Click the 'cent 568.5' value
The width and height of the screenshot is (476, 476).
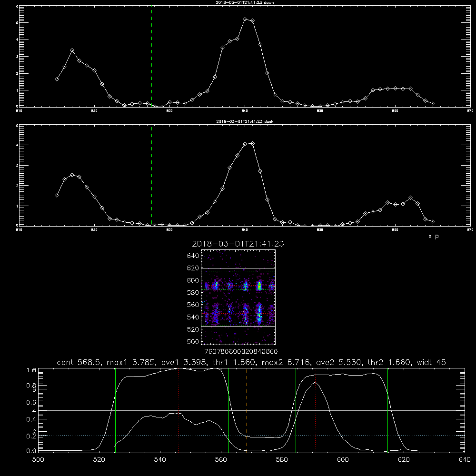79,362
